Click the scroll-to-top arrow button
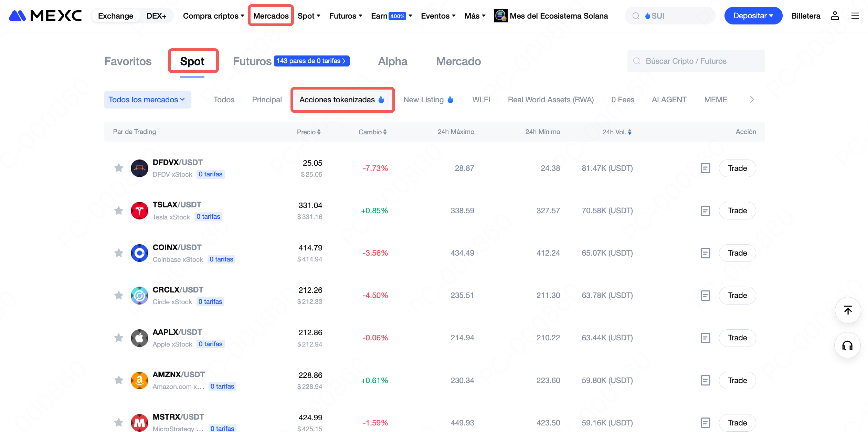The height and width of the screenshot is (432, 868). (x=848, y=310)
